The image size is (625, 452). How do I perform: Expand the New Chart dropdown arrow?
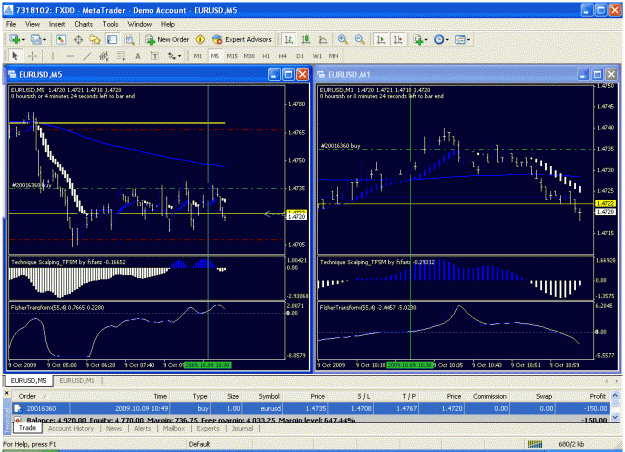[23, 40]
